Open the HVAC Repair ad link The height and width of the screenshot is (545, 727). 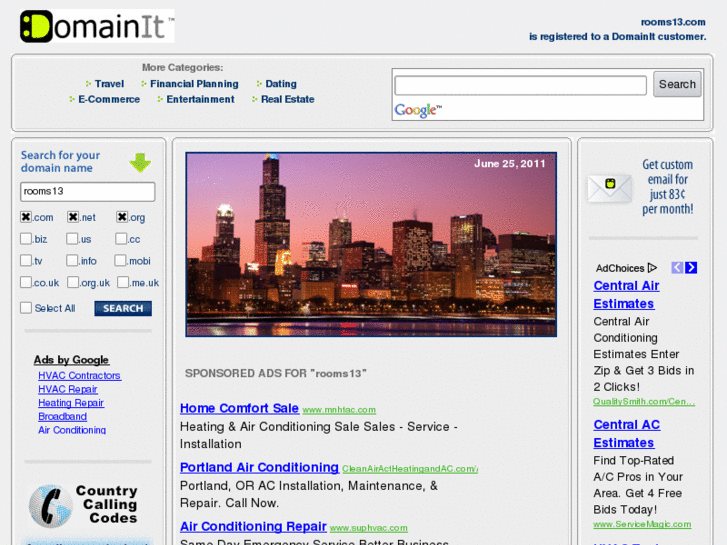68,389
